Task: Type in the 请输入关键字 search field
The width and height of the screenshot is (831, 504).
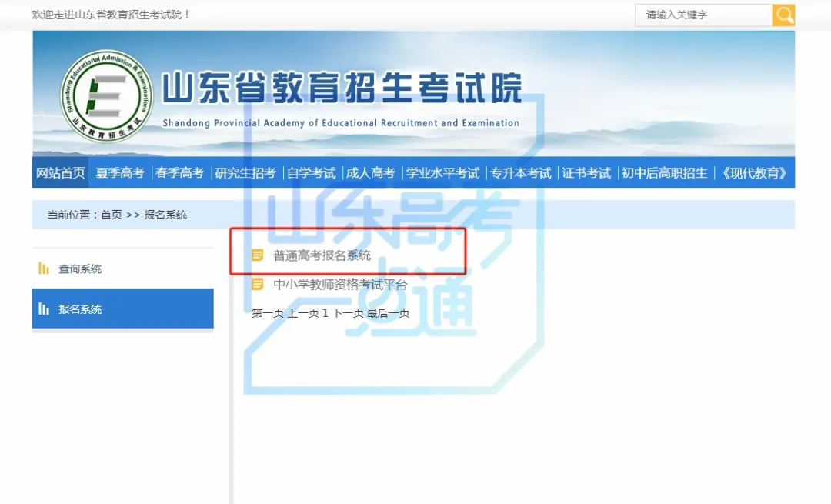Action: pos(703,15)
